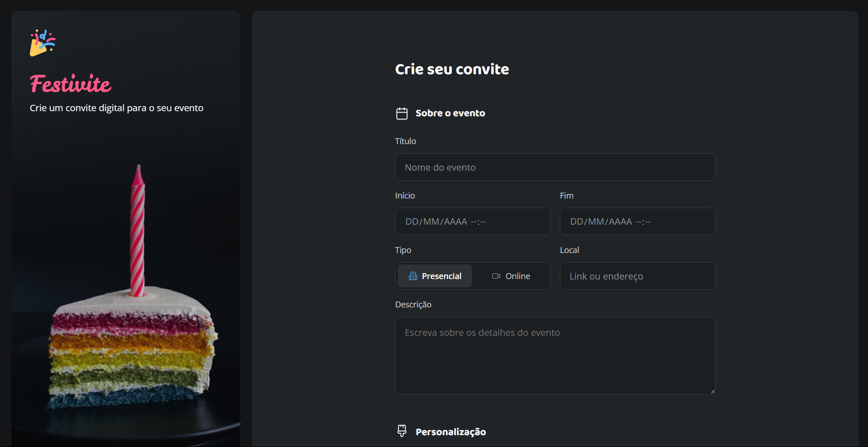
Task: Click the resize handle of description textarea
Action: pos(712,391)
